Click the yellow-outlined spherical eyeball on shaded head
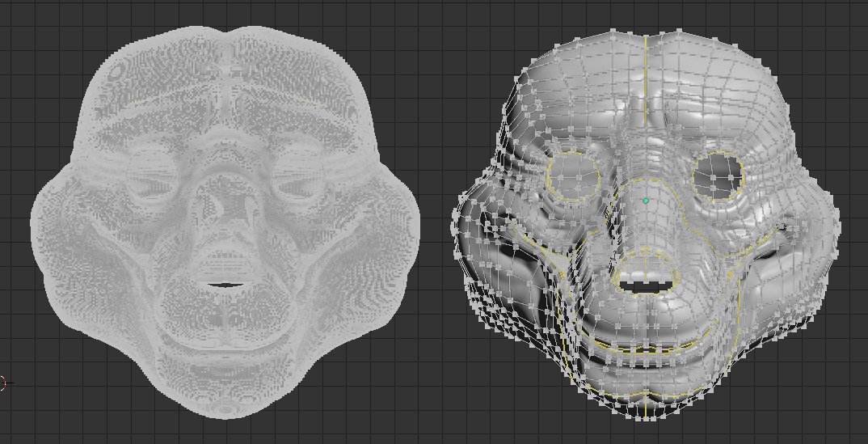Image resolution: width=868 pixels, height=444 pixels. tap(574, 177)
